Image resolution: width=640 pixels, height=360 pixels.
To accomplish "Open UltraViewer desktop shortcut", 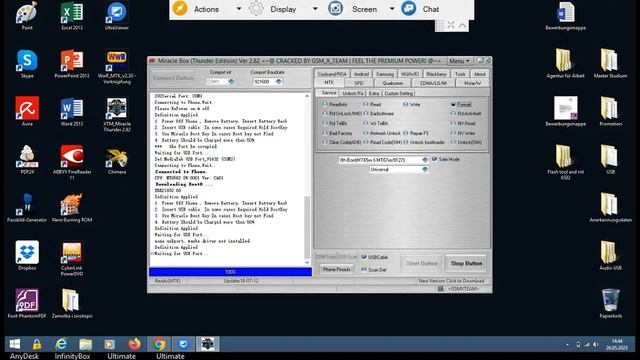I will 117,16.
